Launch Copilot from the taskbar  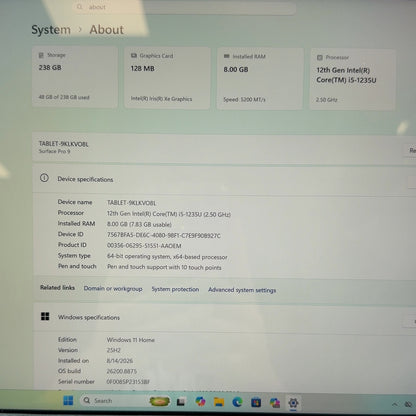(201, 401)
